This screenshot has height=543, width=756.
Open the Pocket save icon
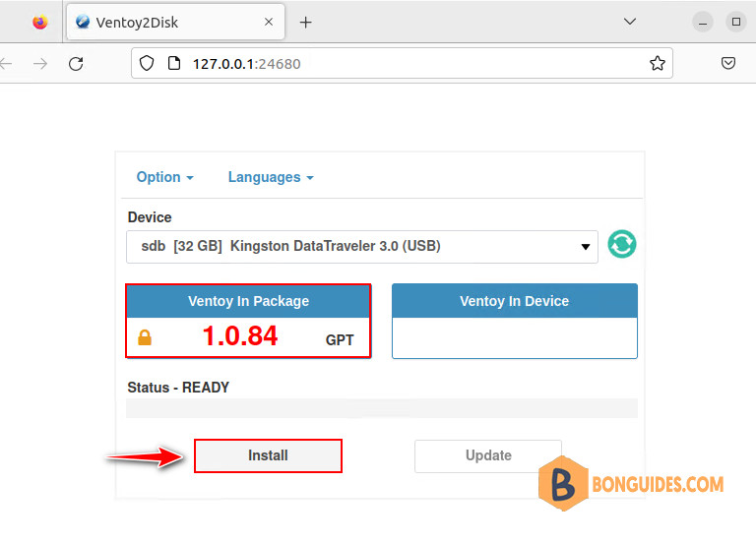click(x=728, y=63)
